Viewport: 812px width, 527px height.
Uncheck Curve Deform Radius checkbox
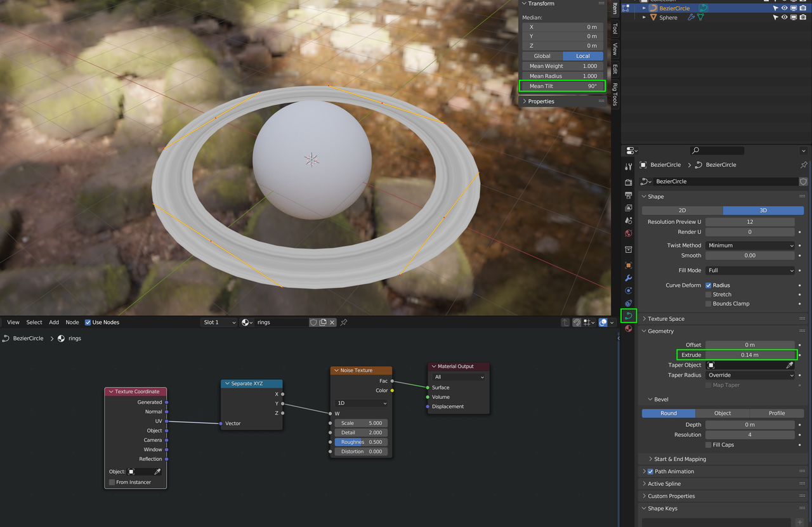708,285
